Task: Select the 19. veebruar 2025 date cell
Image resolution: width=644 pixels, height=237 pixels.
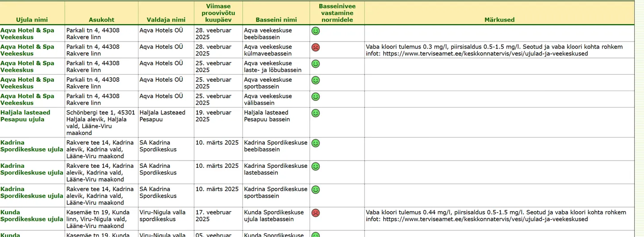Action: click(x=218, y=123)
